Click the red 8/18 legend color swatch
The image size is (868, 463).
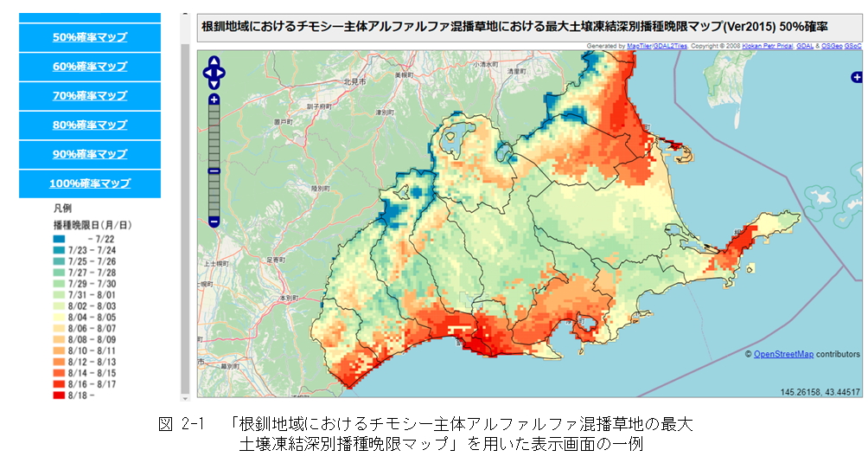[x=60, y=395]
